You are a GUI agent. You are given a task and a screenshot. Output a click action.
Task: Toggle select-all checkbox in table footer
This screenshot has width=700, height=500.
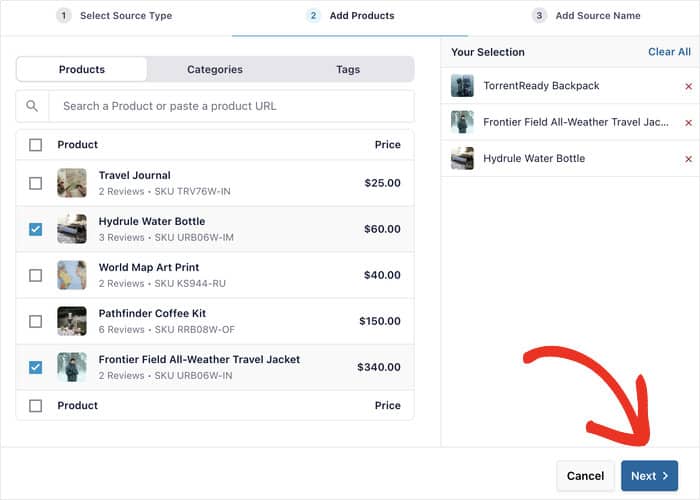(35, 405)
